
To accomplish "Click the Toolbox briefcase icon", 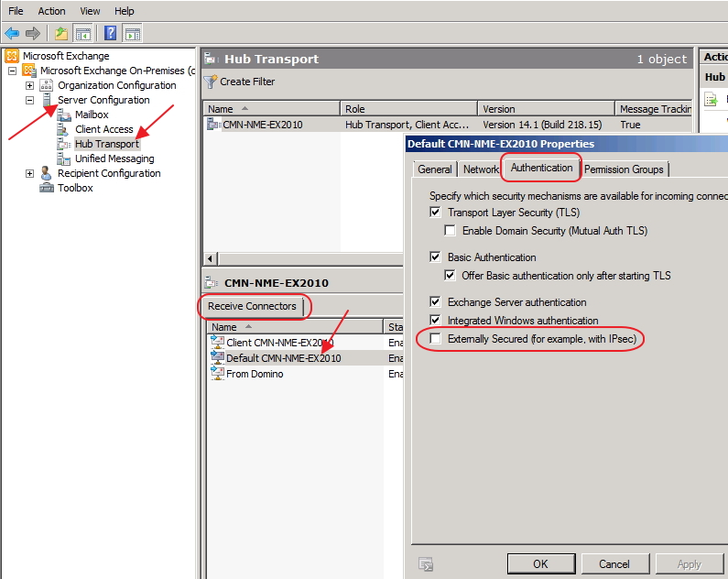I will point(47,188).
